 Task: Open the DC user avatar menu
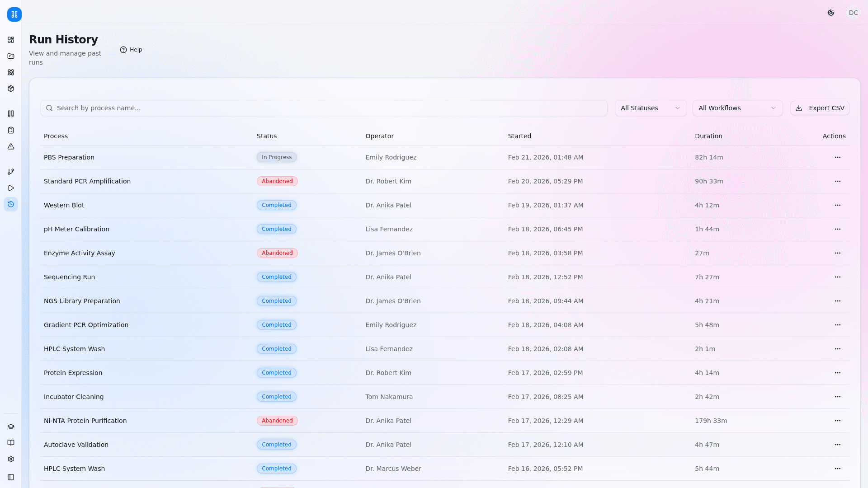point(853,13)
